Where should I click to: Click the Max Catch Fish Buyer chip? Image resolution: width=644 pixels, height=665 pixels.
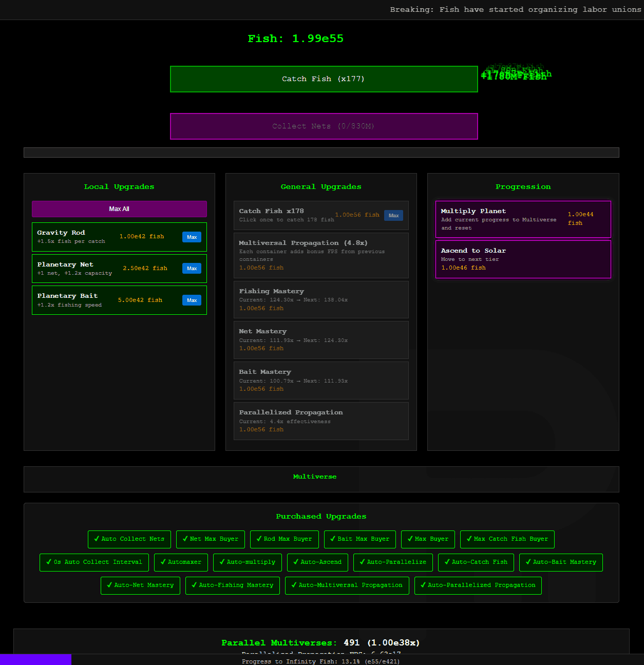[507, 539]
